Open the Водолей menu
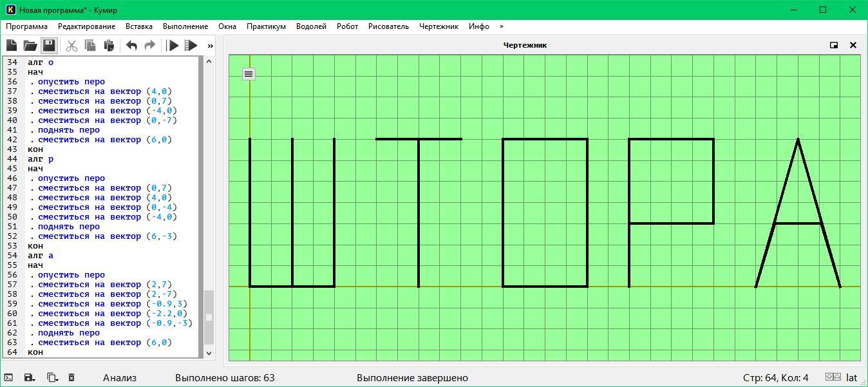The image size is (868, 387). (311, 26)
